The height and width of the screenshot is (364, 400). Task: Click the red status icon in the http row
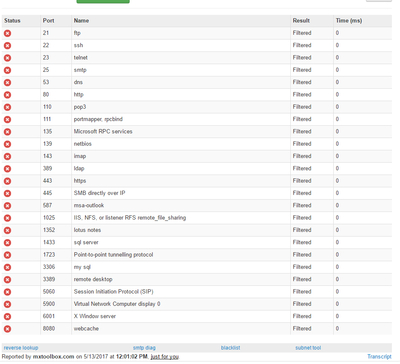click(x=7, y=95)
